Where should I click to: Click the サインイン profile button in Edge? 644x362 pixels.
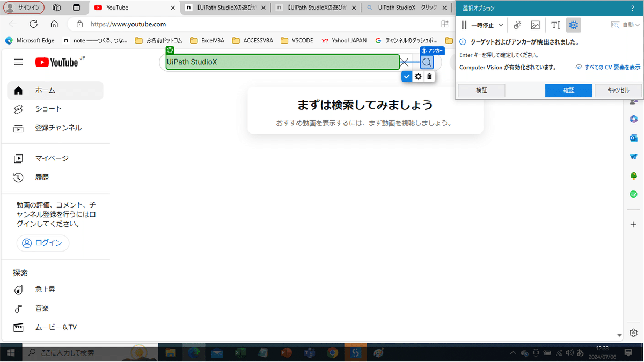click(x=24, y=8)
